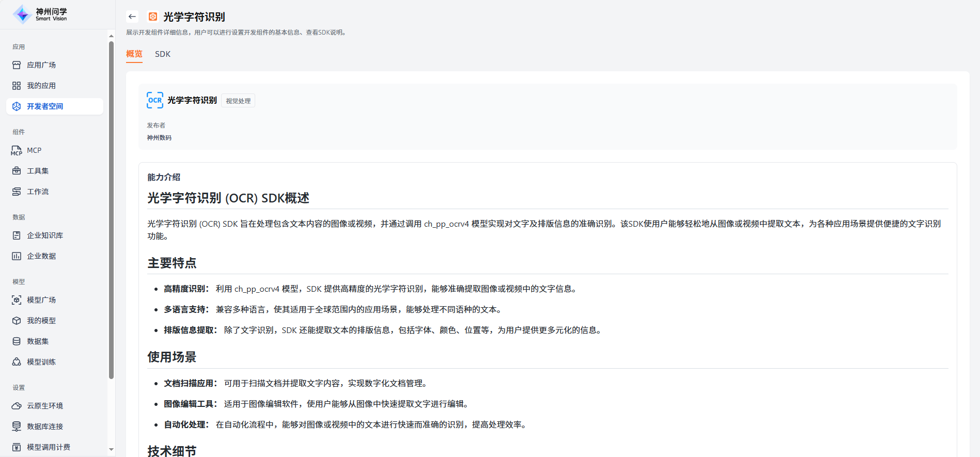This screenshot has height=457, width=980.
Task: Select the 数据集 database icon
Action: (17, 341)
